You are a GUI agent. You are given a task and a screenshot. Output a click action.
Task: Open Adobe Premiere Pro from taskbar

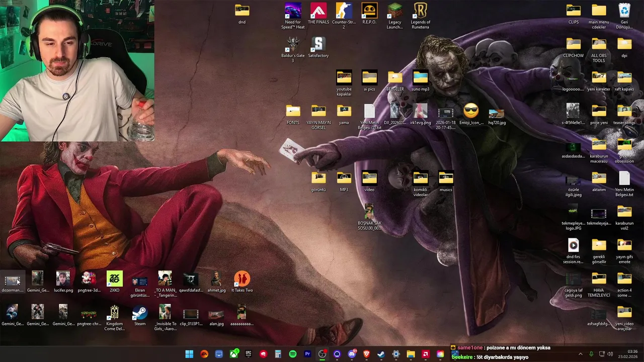pyautogui.click(x=307, y=354)
